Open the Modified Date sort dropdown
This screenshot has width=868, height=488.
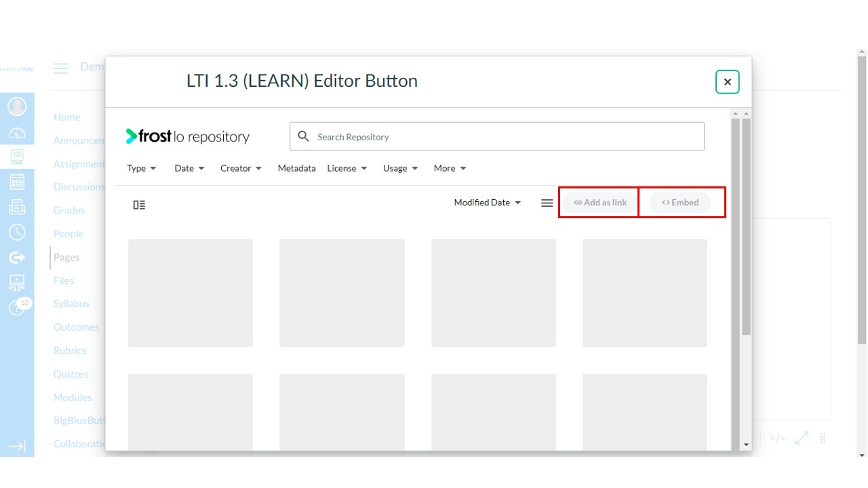pos(488,203)
